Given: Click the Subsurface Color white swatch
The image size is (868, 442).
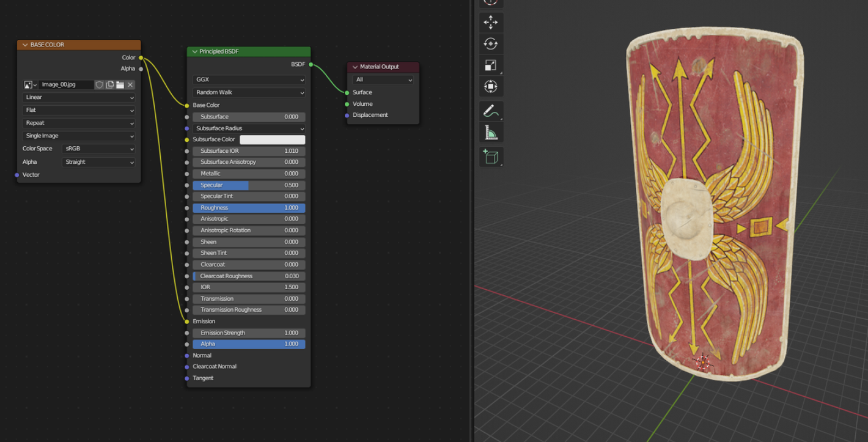Looking at the screenshot, I should click(272, 140).
